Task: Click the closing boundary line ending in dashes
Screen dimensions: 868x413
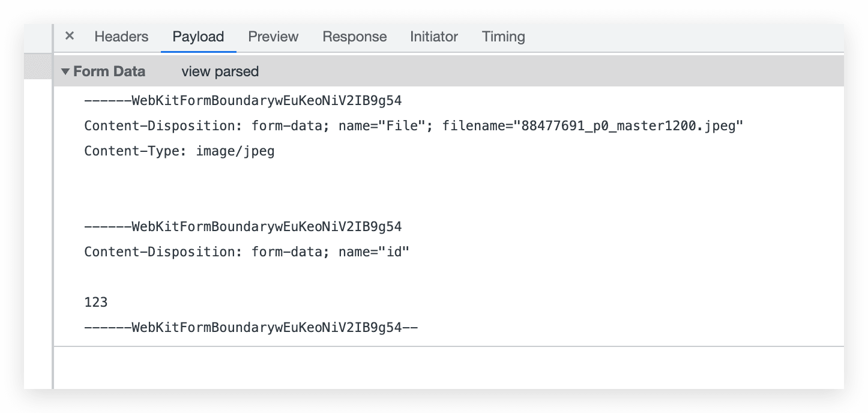Action: click(x=250, y=328)
